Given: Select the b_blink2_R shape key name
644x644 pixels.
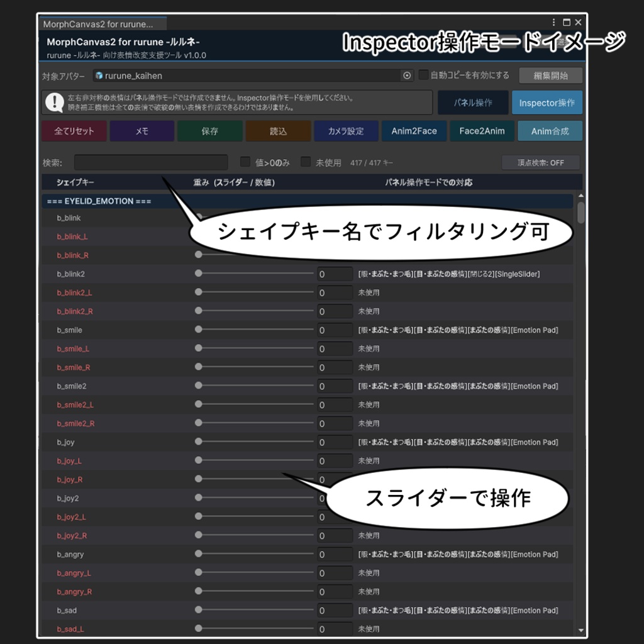Looking at the screenshot, I should pos(75,311).
